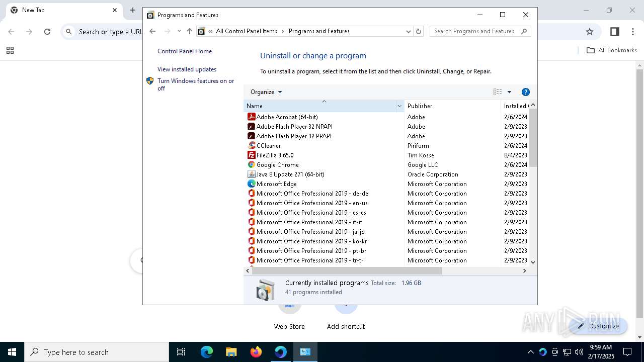Viewport: 644px width, 362px height.
Task: Open the volume icon in system tray
Action: point(579,352)
